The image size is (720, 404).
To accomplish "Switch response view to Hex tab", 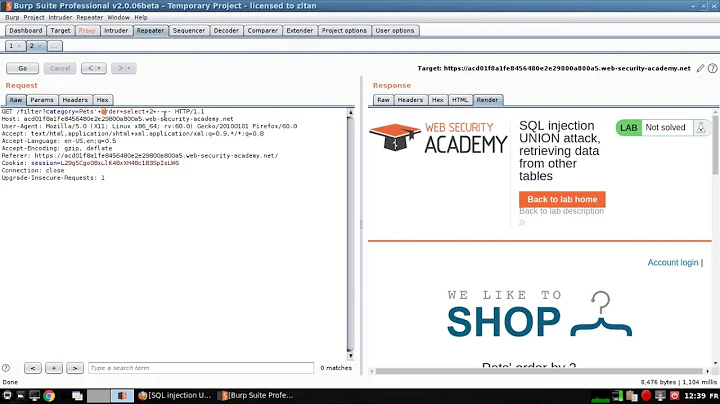I will (x=438, y=100).
